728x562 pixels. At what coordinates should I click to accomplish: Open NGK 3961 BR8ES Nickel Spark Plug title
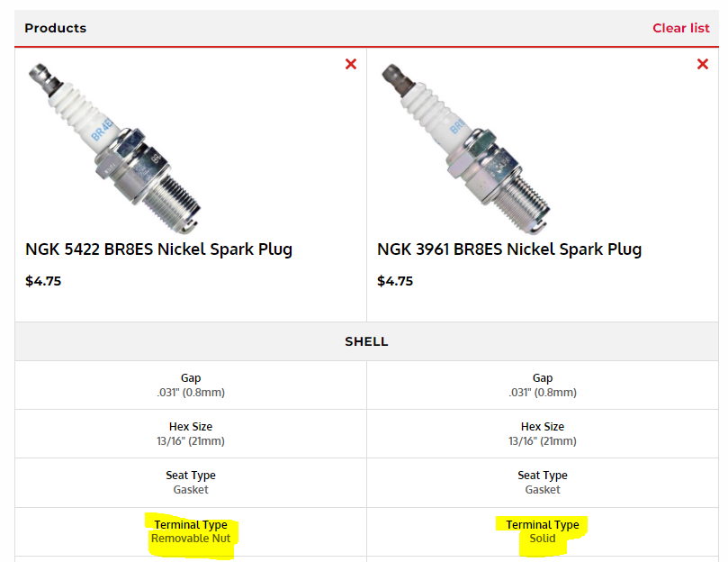(509, 249)
